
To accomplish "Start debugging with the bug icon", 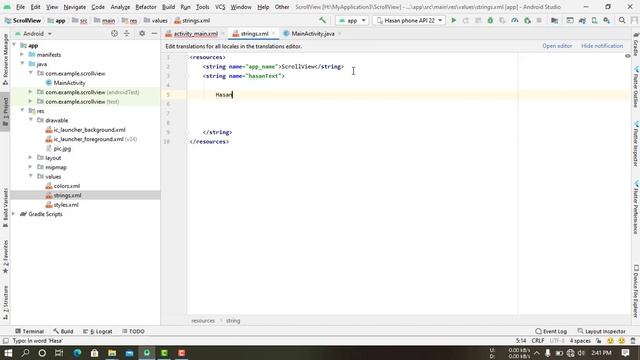I will tap(490, 20).
